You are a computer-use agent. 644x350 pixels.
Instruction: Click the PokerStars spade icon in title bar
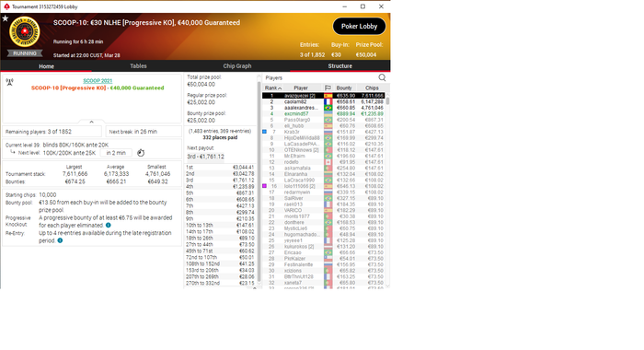(x=6, y=6)
